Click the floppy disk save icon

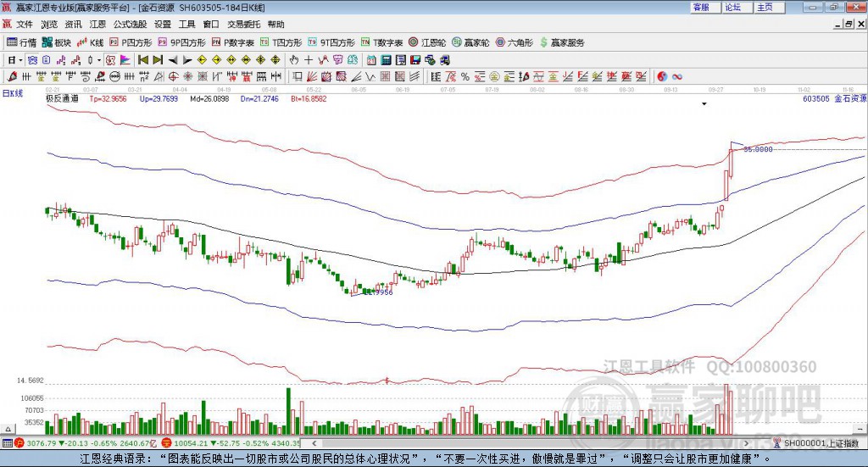coord(415,60)
